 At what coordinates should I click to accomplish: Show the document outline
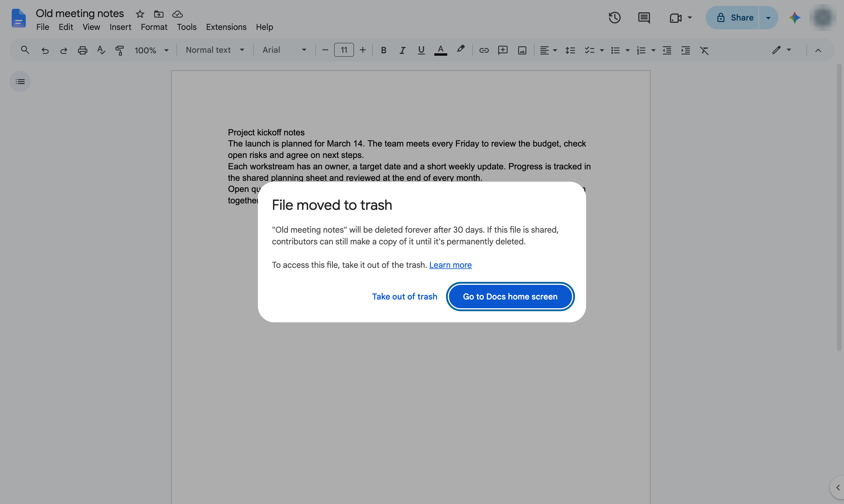[20, 81]
